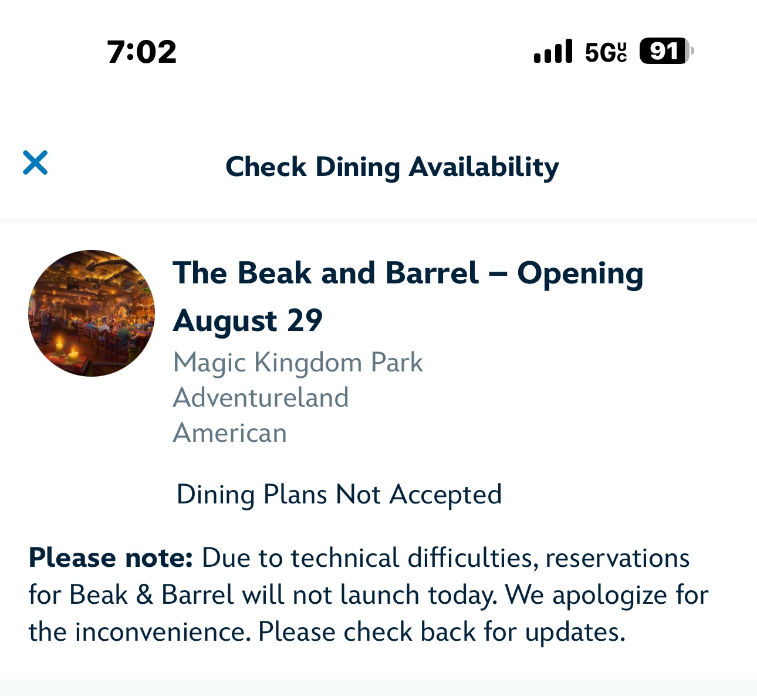Screen dimensions: 757x700
Task: Tap the Magic Kingdom Park location text
Action: coord(298,363)
